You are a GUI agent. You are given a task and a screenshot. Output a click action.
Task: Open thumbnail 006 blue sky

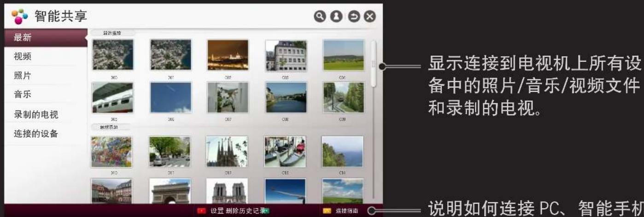click(x=170, y=98)
